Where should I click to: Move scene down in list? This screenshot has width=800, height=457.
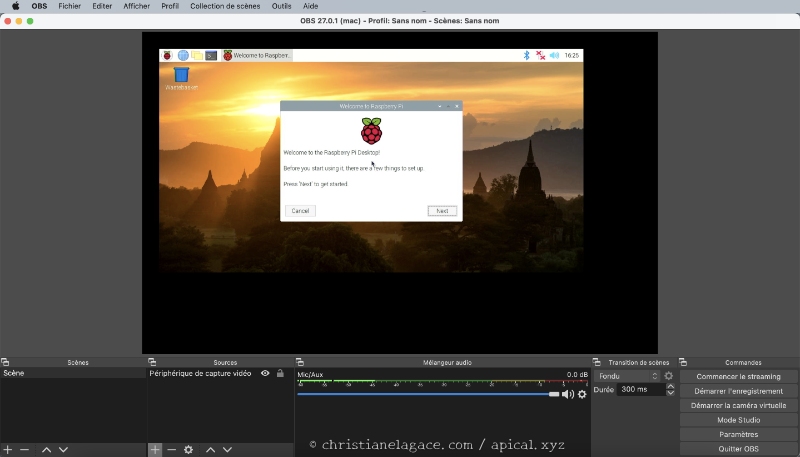(x=63, y=449)
